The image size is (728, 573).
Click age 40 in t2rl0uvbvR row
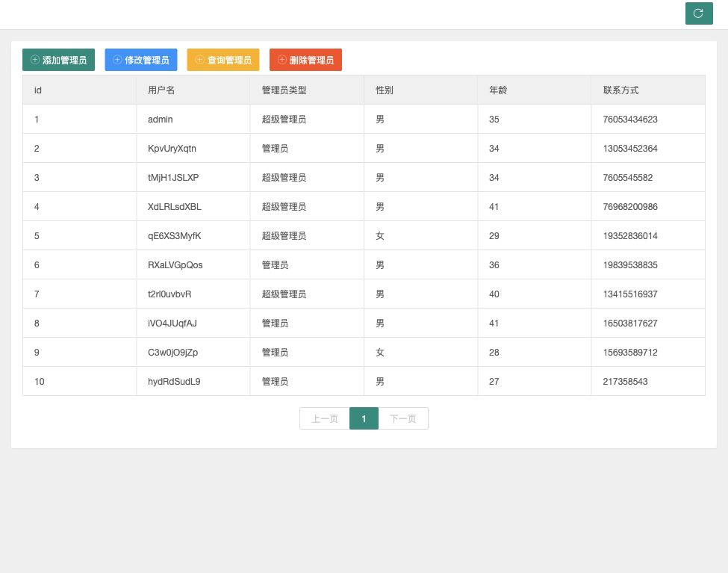[x=494, y=294]
